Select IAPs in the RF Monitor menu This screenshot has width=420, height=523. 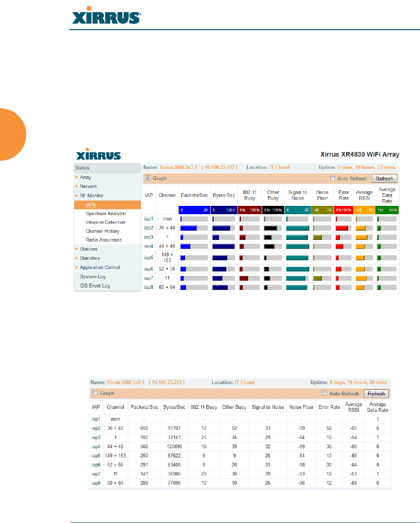(91, 205)
